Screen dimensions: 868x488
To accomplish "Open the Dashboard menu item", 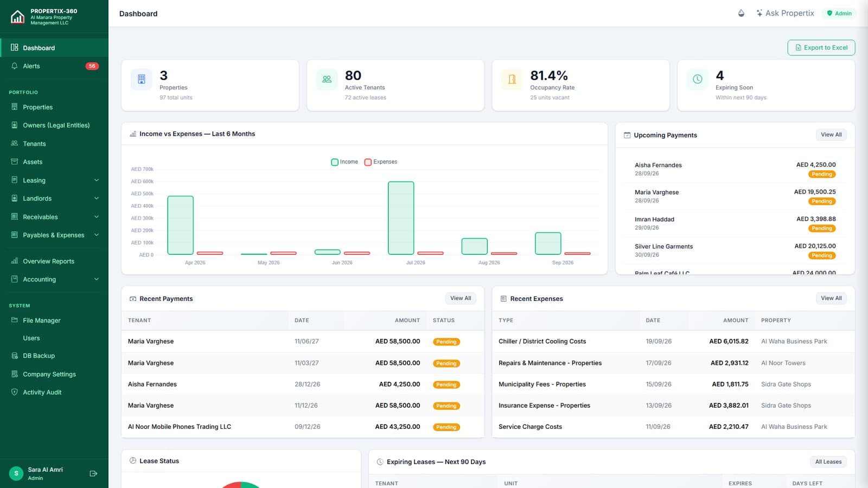I will 54,48.
